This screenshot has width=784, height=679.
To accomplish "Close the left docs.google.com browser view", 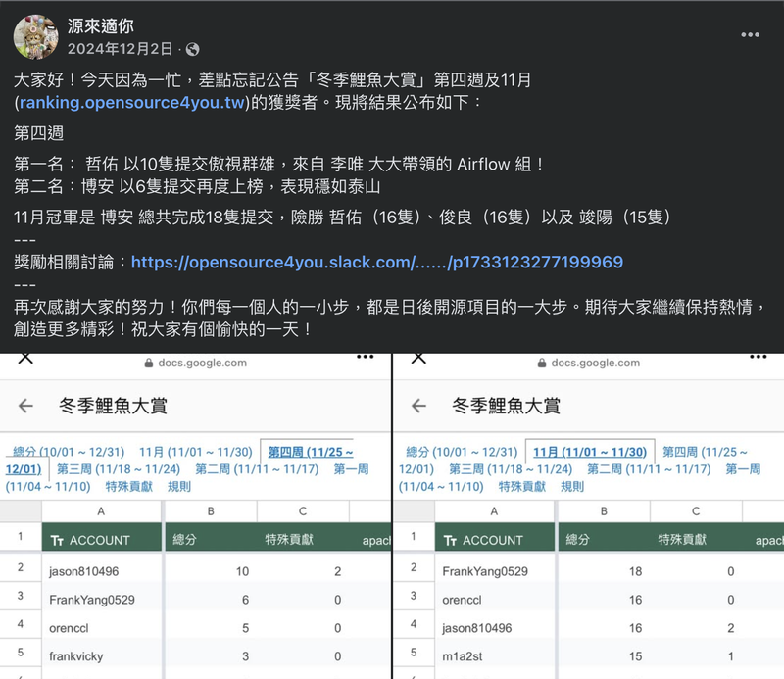I will pyautogui.click(x=25, y=358).
